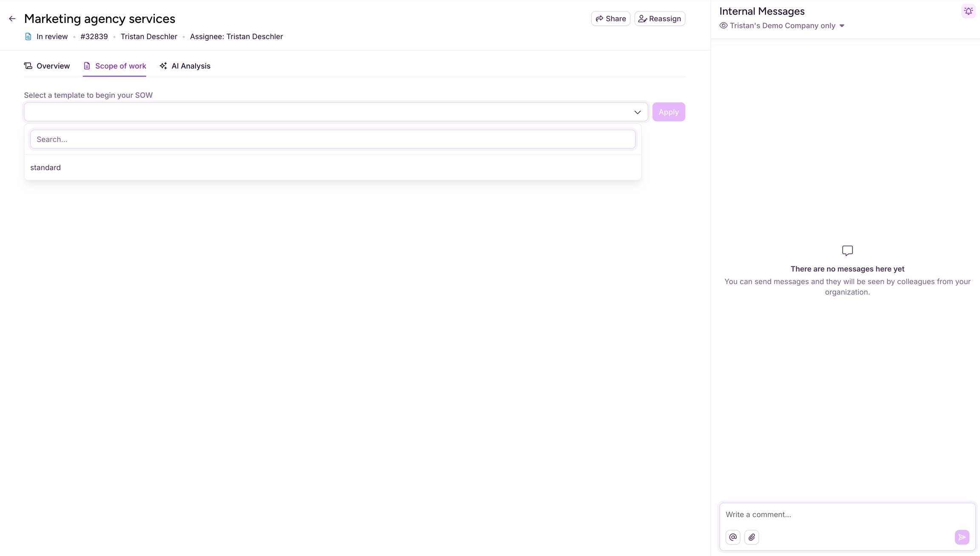The width and height of the screenshot is (980, 556).
Task: Click the mention @ icon
Action: coord(733,537)
